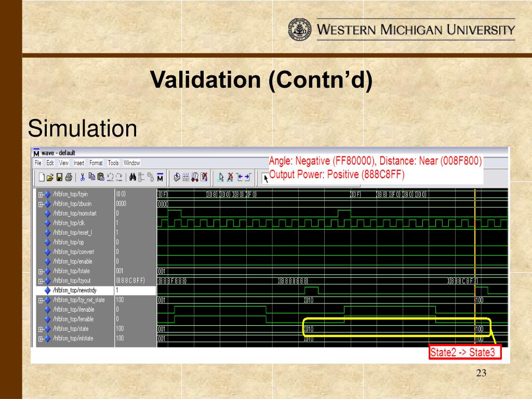Expand the /hfbfsm_top/fzyin signal
Viewport: 532px width, 399px height.
tap(41, 195)
